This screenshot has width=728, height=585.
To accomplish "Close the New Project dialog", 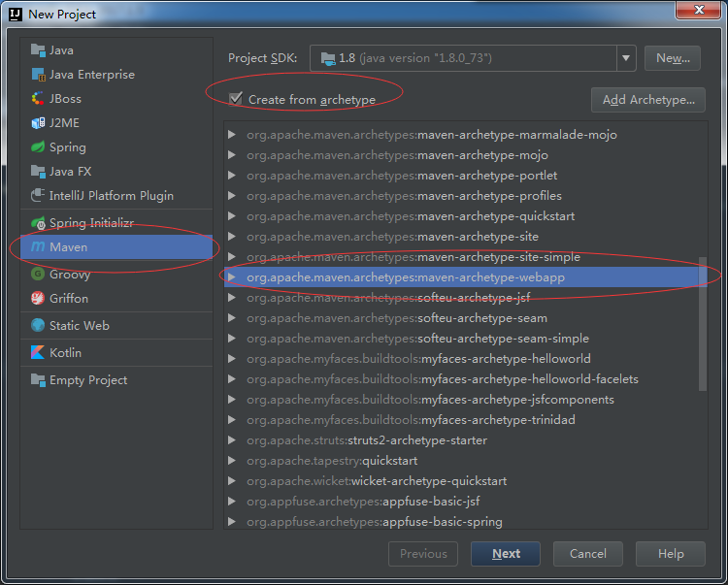I will coord(699,10).
